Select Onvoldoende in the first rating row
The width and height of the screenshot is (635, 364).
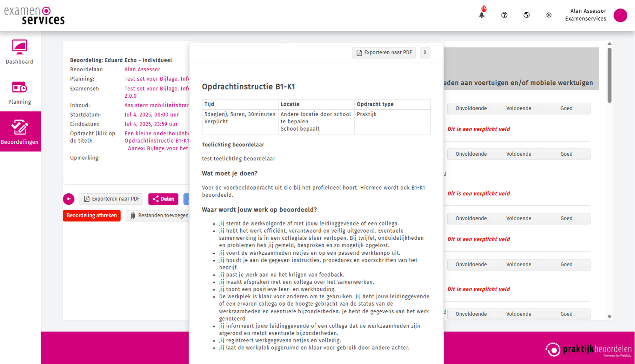(471, 108)
